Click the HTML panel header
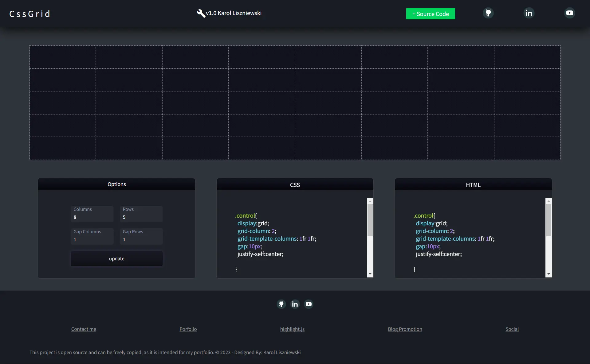This screenshot has width=590, height=364. tap(473, 184)
